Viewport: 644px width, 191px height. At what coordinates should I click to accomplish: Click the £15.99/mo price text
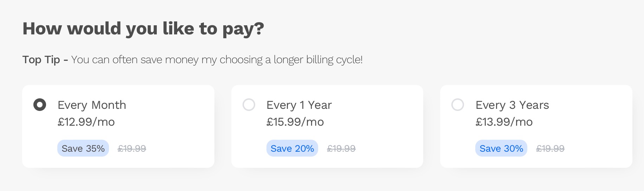[x=295, y=122]
